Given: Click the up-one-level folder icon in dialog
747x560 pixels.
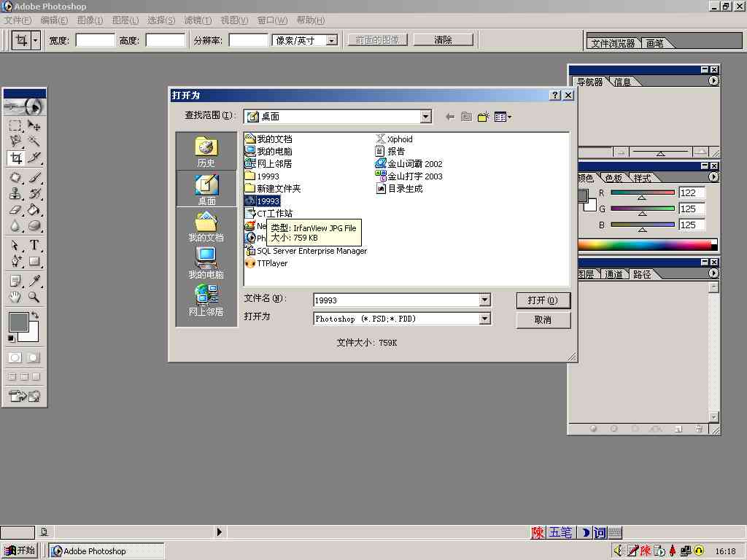Looking at the screenshot, I should [466, 117].
